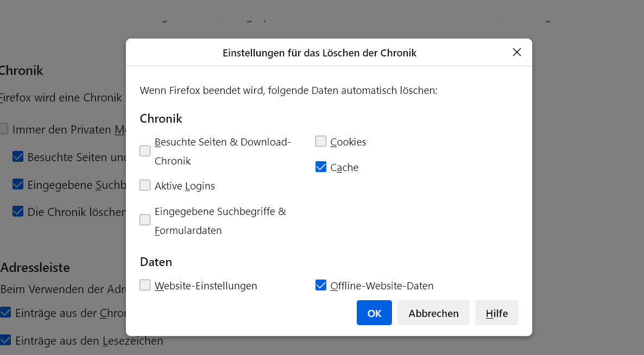Toggle Immer den Privaten Modus checkbox

4,129
